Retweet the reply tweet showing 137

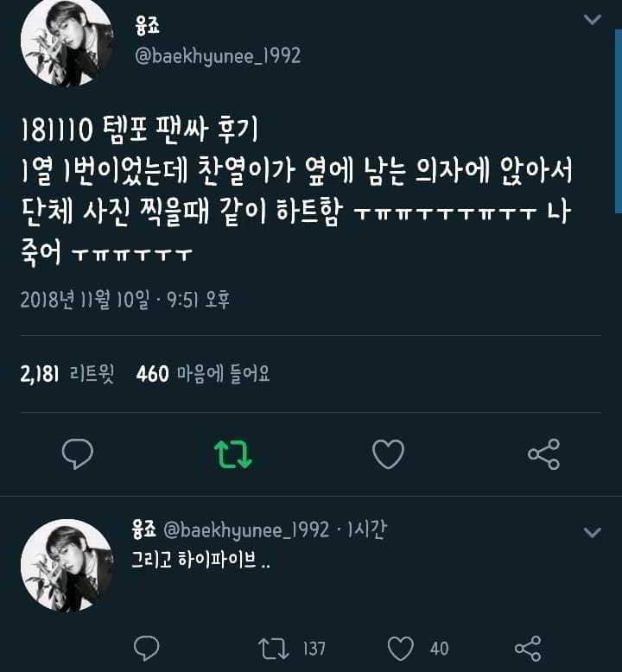coord(274,649)
